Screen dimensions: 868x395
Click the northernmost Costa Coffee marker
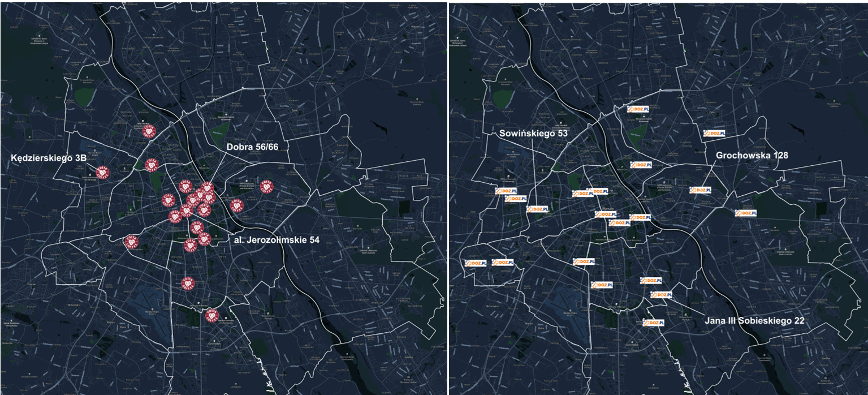(149, 131)
